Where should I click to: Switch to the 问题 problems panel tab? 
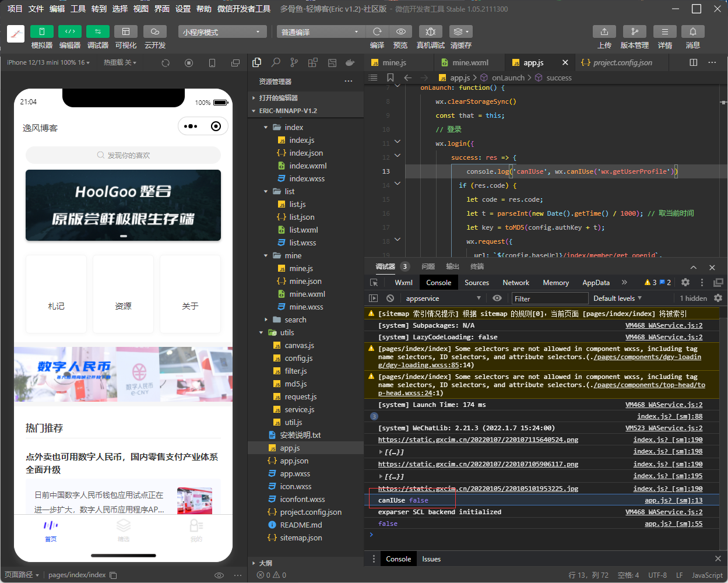click(x=428, y=266)
